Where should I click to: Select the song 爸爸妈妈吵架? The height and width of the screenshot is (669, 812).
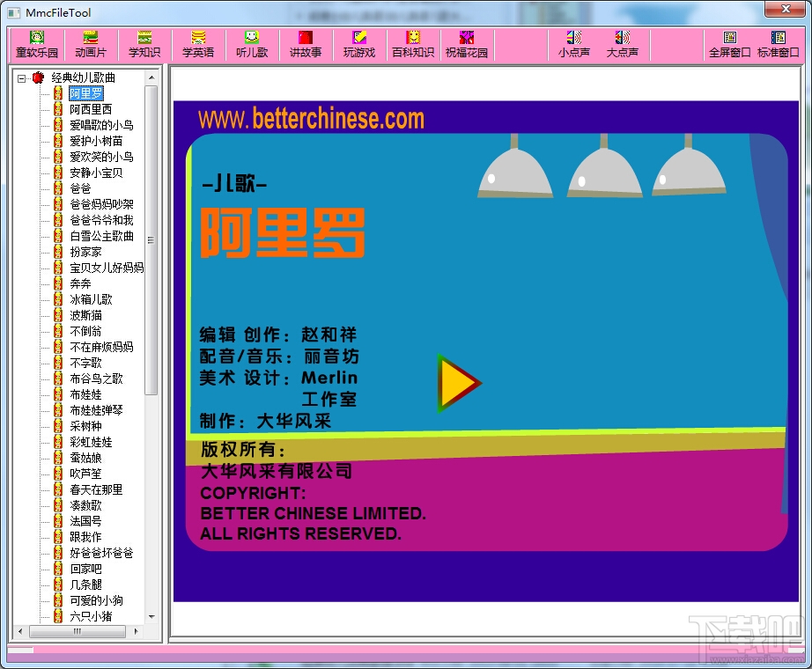101,204
